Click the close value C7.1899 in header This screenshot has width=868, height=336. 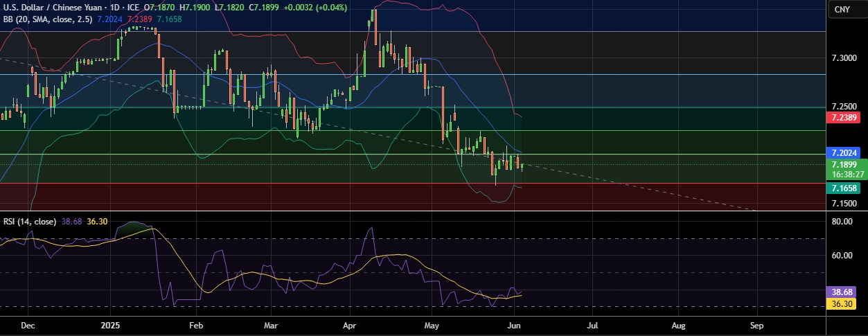pos(264,8)
